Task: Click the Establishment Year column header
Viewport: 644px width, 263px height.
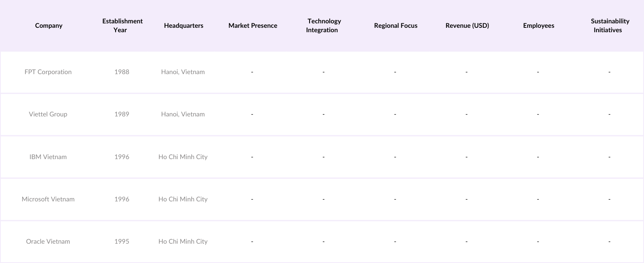Action: [122, 25]
